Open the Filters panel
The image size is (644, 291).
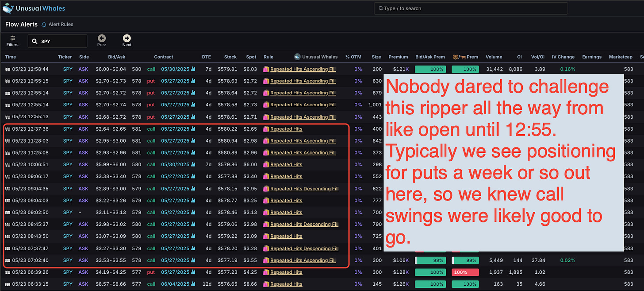pos(12,41)
